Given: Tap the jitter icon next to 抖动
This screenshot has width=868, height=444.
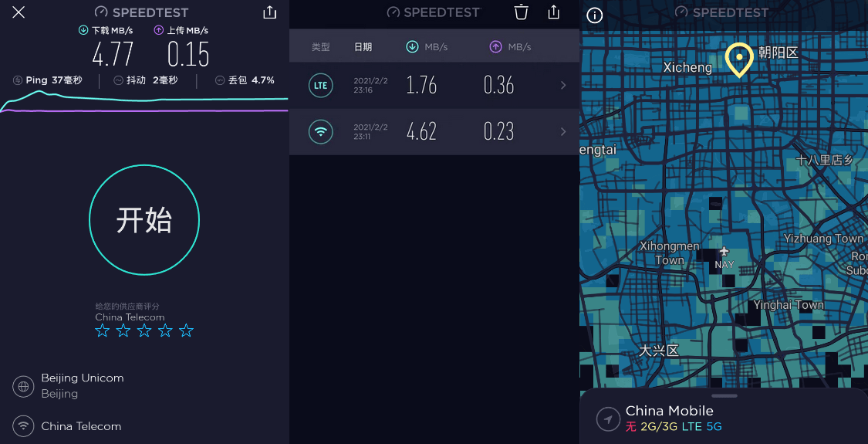Looking at the screenshot, I should tap(118, 80).
